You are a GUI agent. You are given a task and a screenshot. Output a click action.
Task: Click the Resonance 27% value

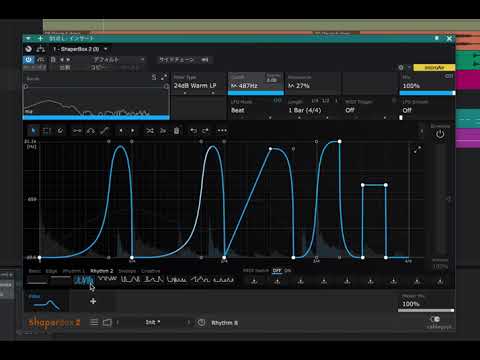[299, 86]
